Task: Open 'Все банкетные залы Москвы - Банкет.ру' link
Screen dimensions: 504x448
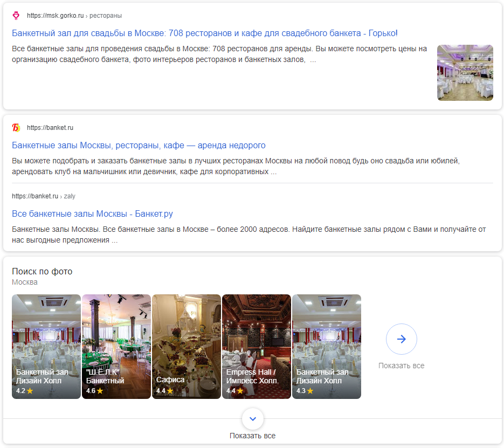Action: [x=92, y=213]
